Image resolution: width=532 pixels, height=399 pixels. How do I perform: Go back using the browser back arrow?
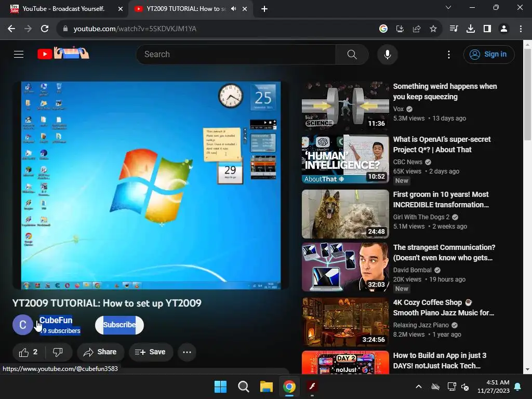click(x=11, y=29)
